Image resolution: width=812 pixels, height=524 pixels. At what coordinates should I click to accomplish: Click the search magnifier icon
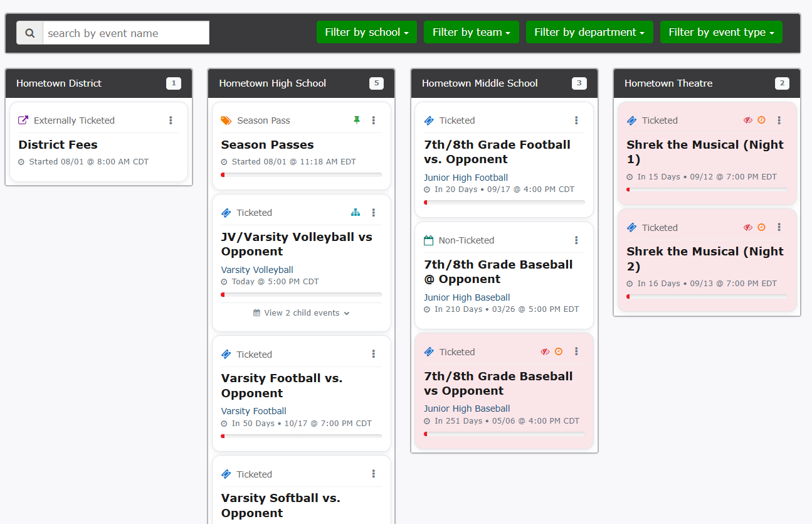coord(29,33)
